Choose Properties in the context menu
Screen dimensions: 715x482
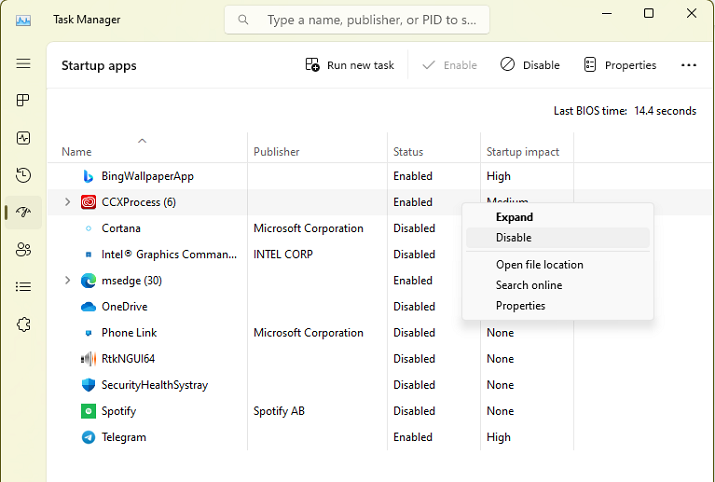point(558,306)
